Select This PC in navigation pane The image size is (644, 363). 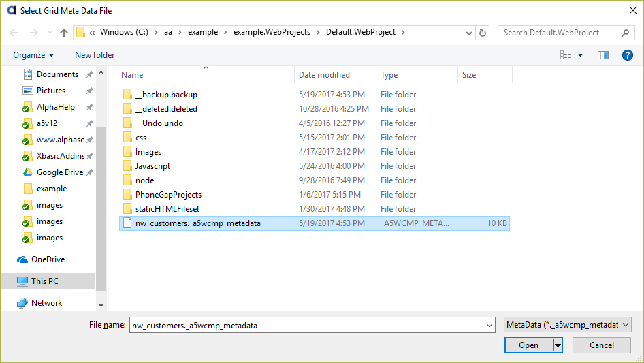[x=45, y=281]
